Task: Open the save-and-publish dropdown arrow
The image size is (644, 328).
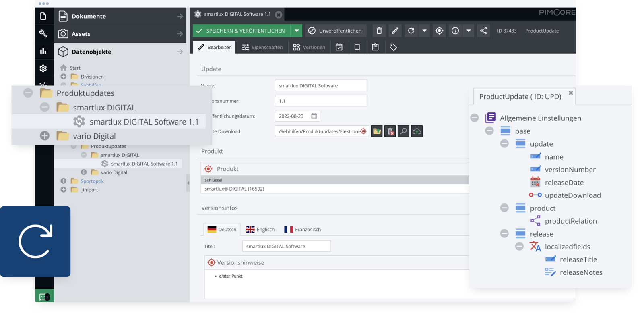Action: pos(297,31)
